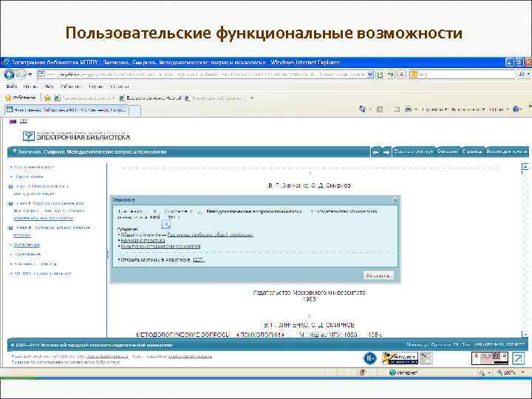
Task: Click the Литература link in sidebar
Action: click(x=27, y=245)
